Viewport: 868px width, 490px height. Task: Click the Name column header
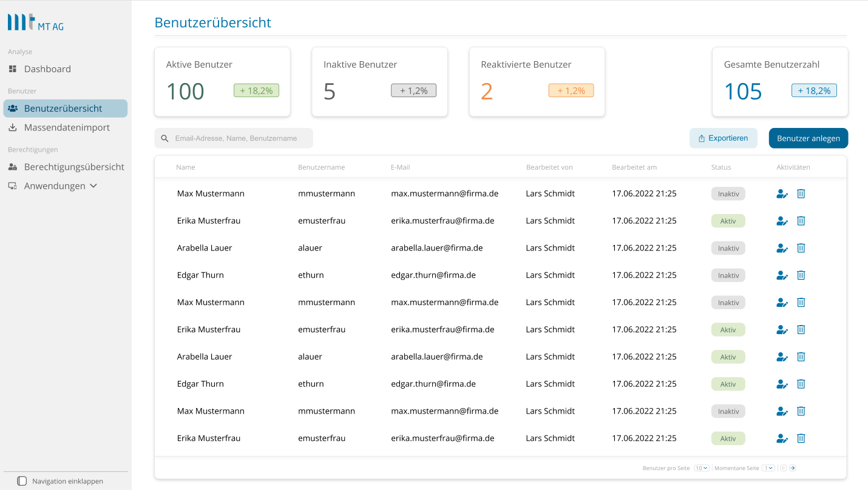click(x=186, y=167)
